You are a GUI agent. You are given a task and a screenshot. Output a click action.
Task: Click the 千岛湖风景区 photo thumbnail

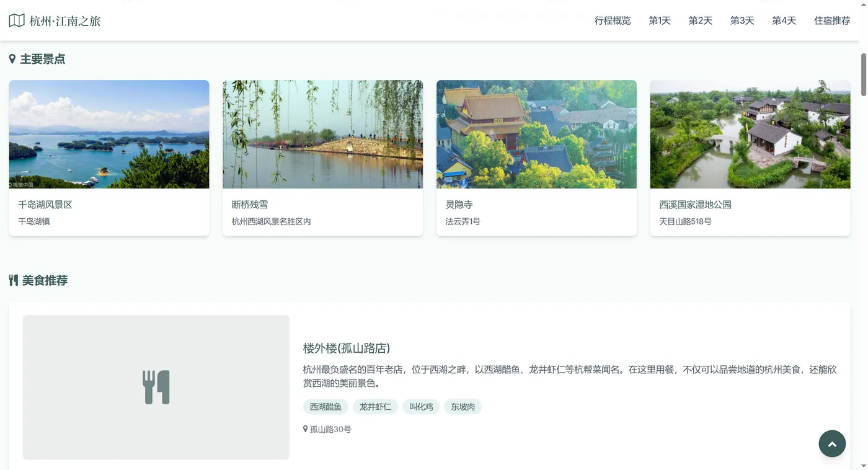(109, 134)
